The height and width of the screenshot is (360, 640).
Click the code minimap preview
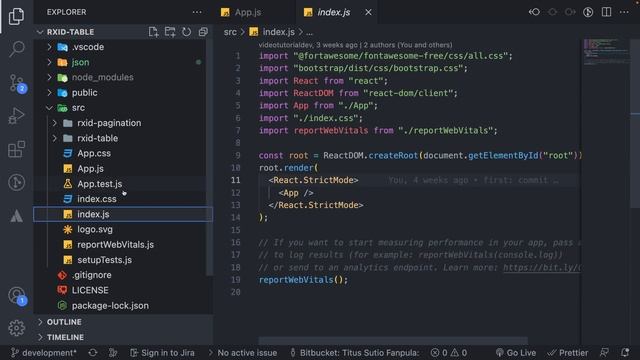pyautogui.click(x=606, y=52)
